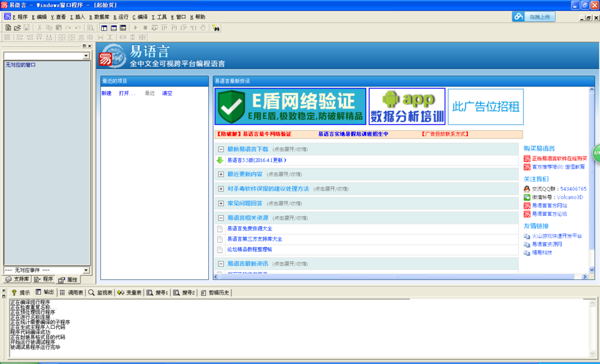Toggle the work panel display toolbar button
The image size is (600, 364).
pos(104,28)
